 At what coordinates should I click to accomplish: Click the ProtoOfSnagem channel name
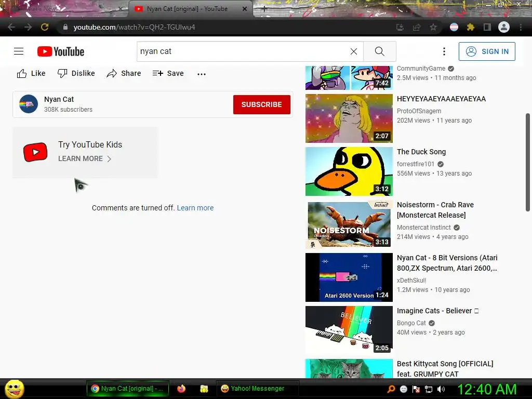[419, 111]
